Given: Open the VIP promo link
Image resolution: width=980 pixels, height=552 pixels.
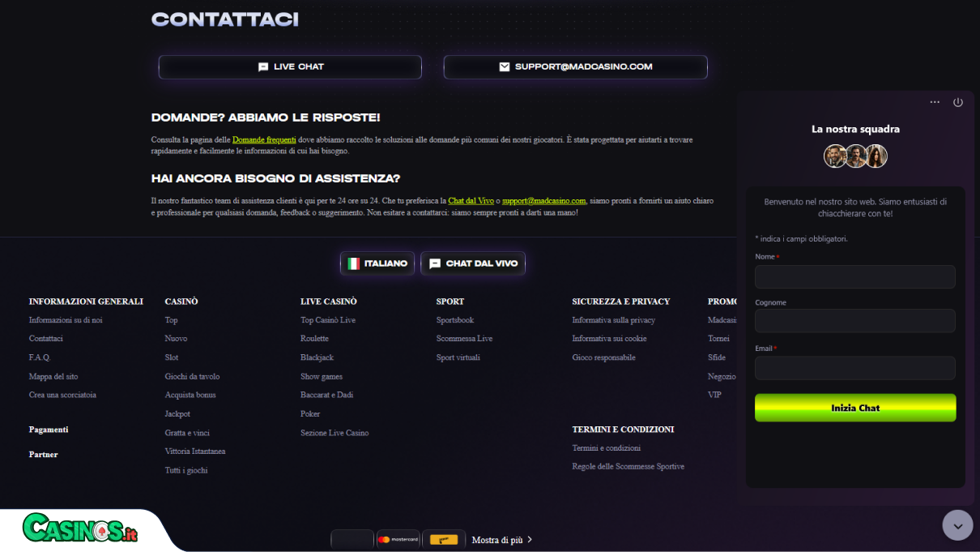Looking at the screenshot, I should 714,396.
